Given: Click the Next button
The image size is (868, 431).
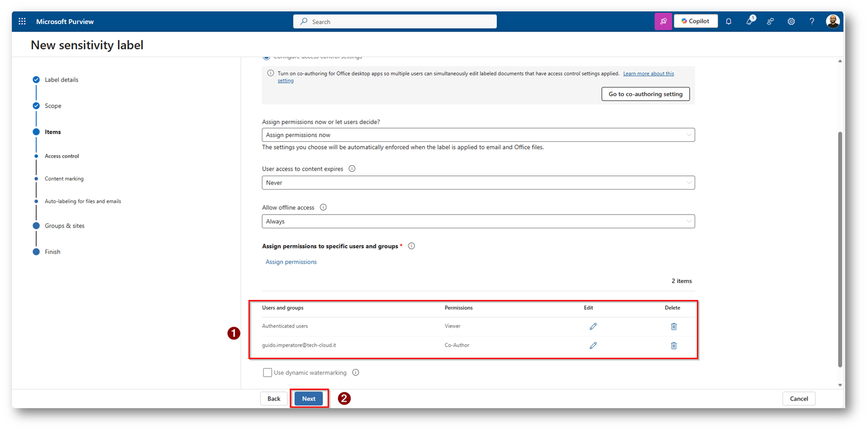Looking at the screenshot, I should click(309, 399).
